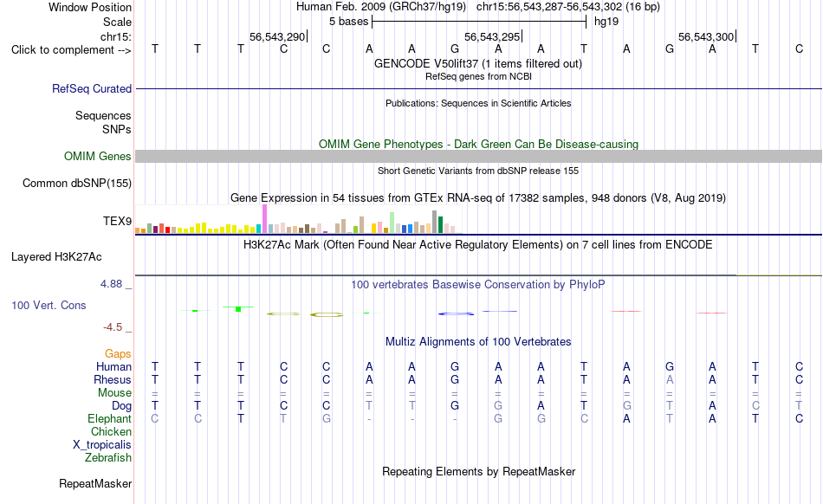Click the GENCODE V50lift37 track title
Screen dimensions: 823x504
click(478, 63)
